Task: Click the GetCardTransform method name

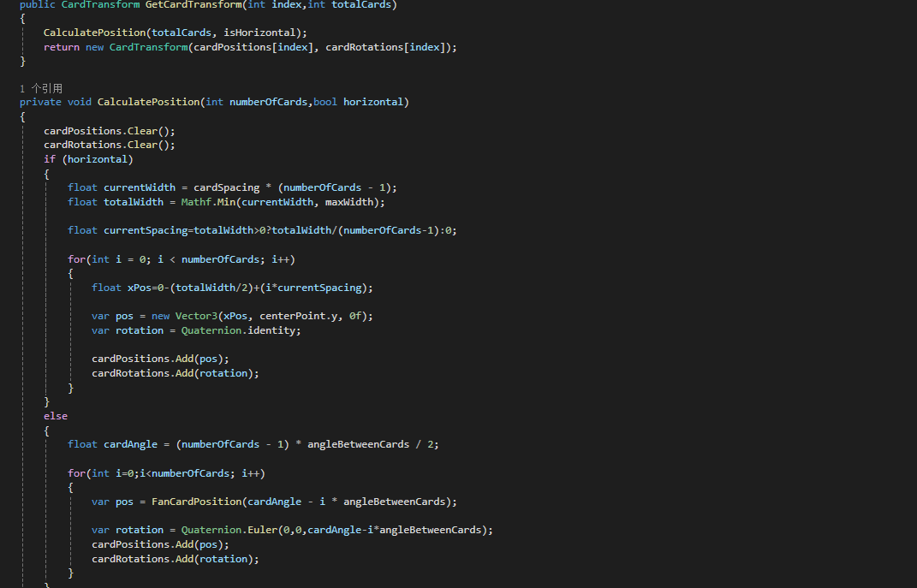Action: [x=194, y=4]
